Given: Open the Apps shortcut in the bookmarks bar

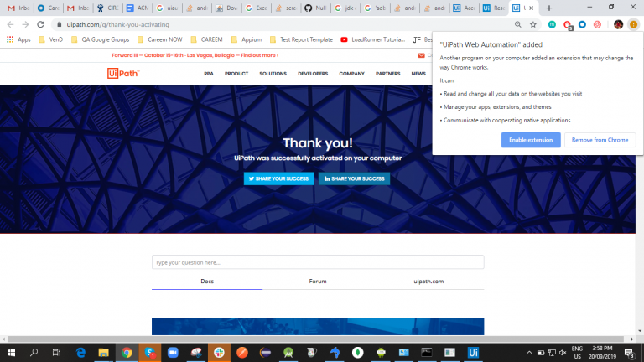Looking at the screenshot, I should pos(18,39).
